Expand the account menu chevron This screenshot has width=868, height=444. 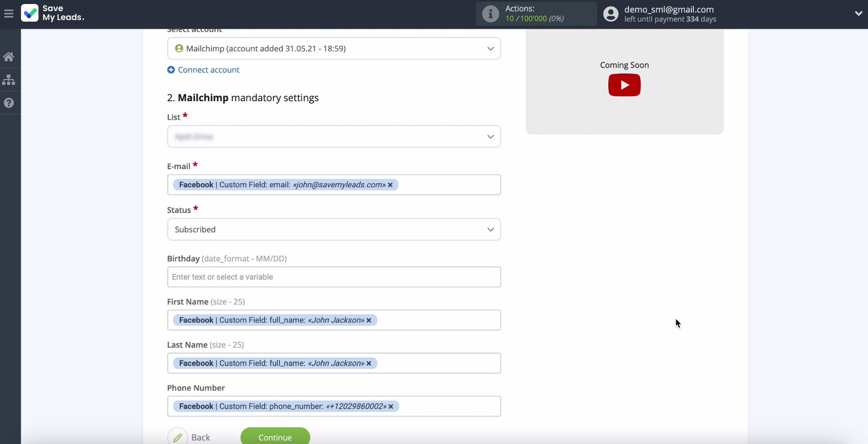pos(858,14)
